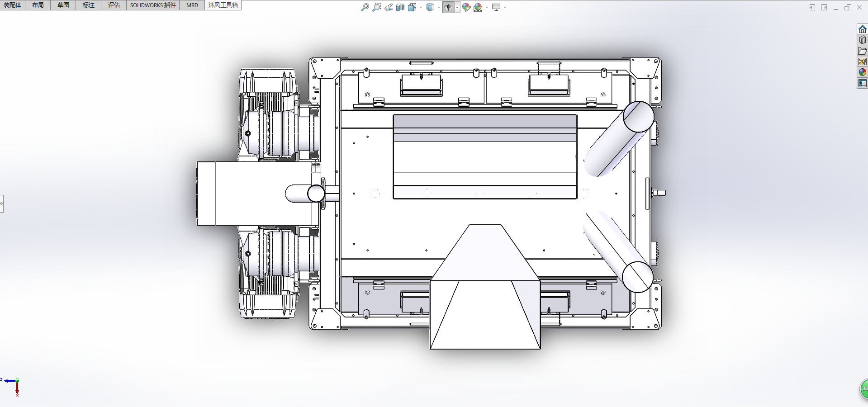
Task: Toggle the Hide/Show Items eye button
Action: click(x=448, y=7)
